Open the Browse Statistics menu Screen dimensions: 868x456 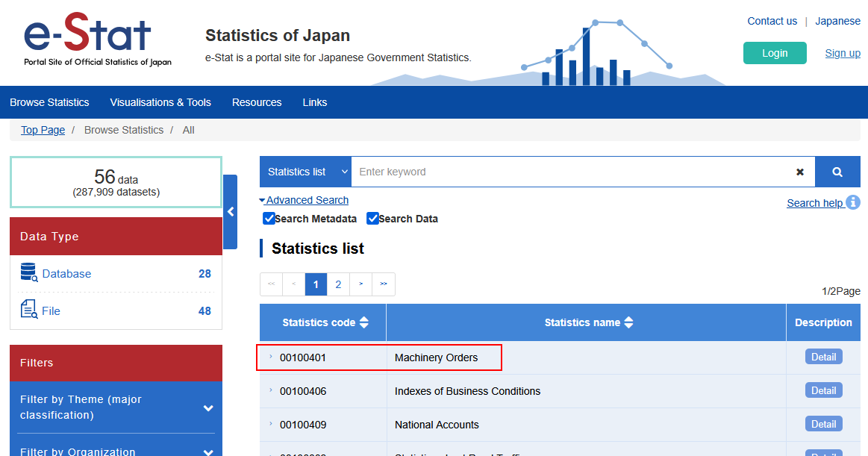point(49,102)
